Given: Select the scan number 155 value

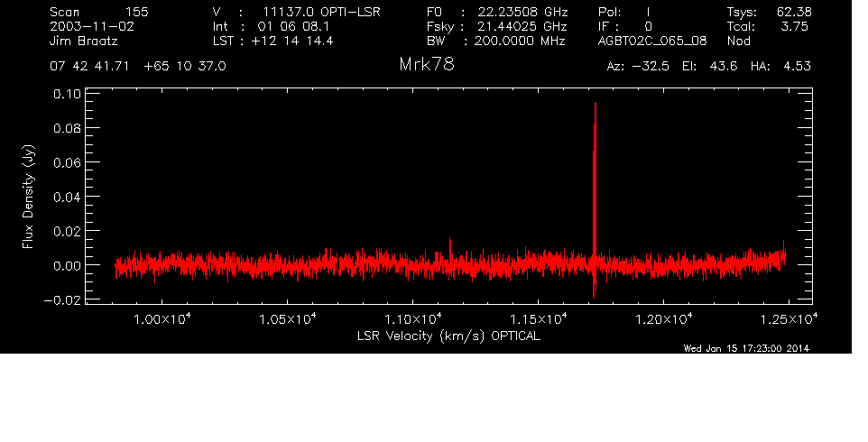Looking at the screenshot, I should point(137,12).
